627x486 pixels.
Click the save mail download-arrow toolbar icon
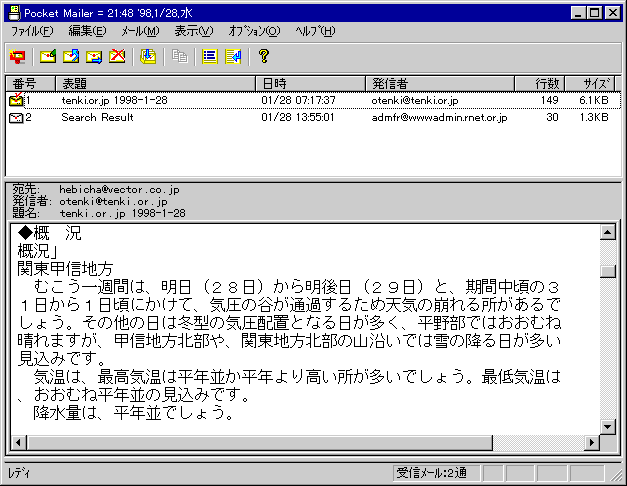(148, 56)
